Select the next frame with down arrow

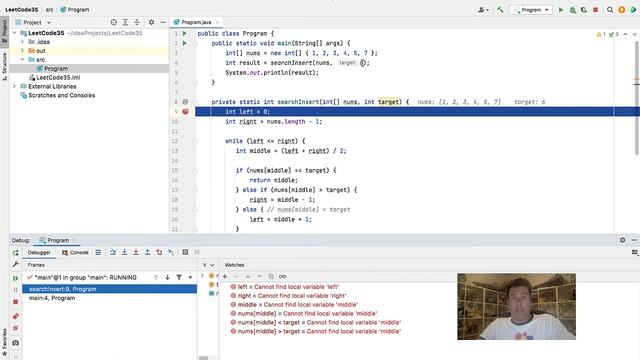tap(167, 278)
